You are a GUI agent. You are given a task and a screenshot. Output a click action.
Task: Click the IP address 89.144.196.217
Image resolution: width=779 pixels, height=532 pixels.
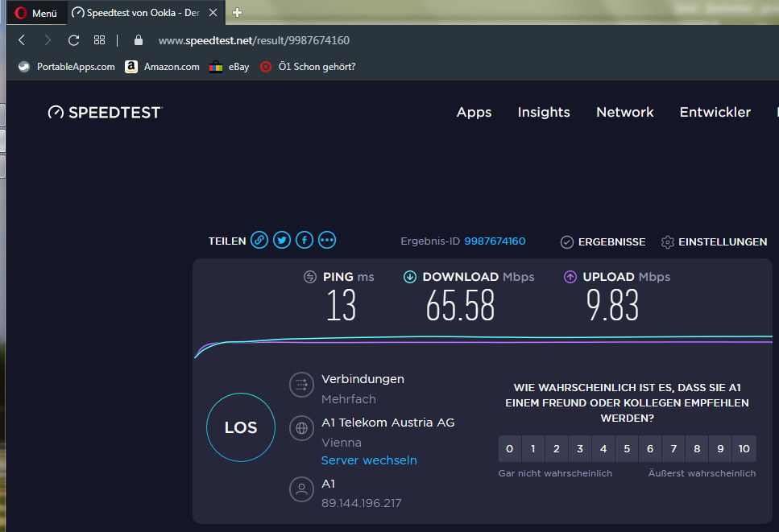pos(361,503)
